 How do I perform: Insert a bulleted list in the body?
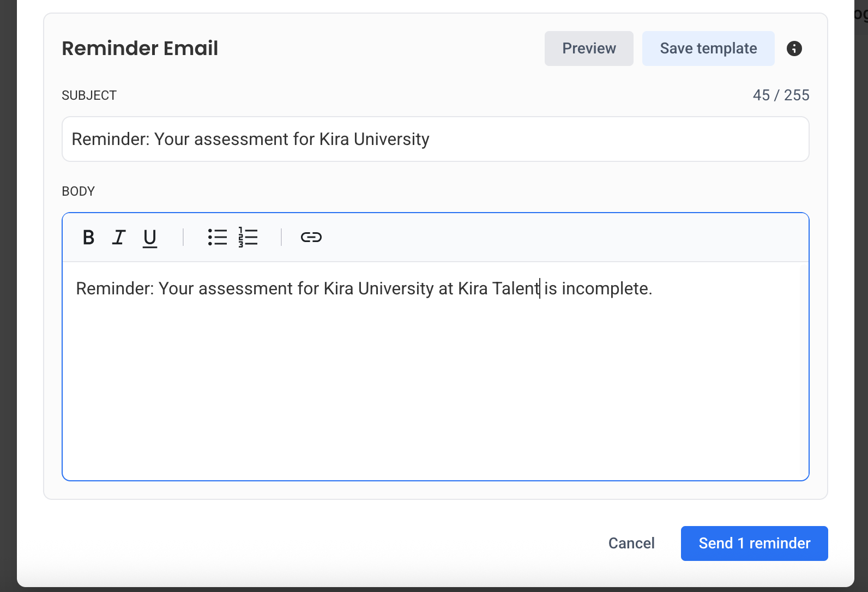[x=218, y=237]
